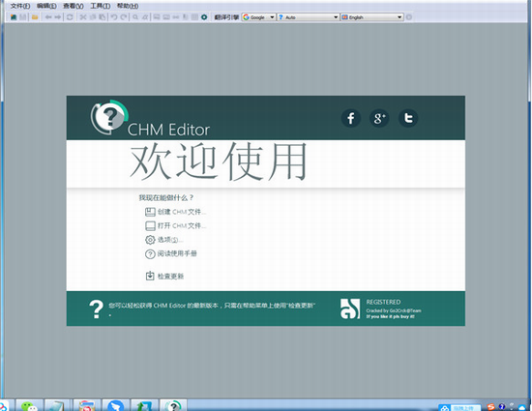Screen dimensions: 532x411
Task: Open the Google Plus social icon
Action: 379,118
